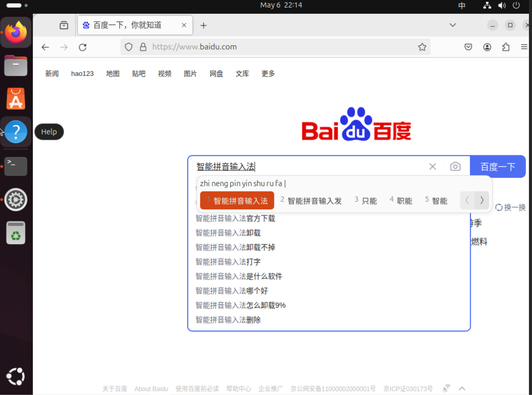Image resolution: width=532 pixels, height=395 pixels.
Task: Choose candidate 5 智能
Action: click(x=436, y=200)
